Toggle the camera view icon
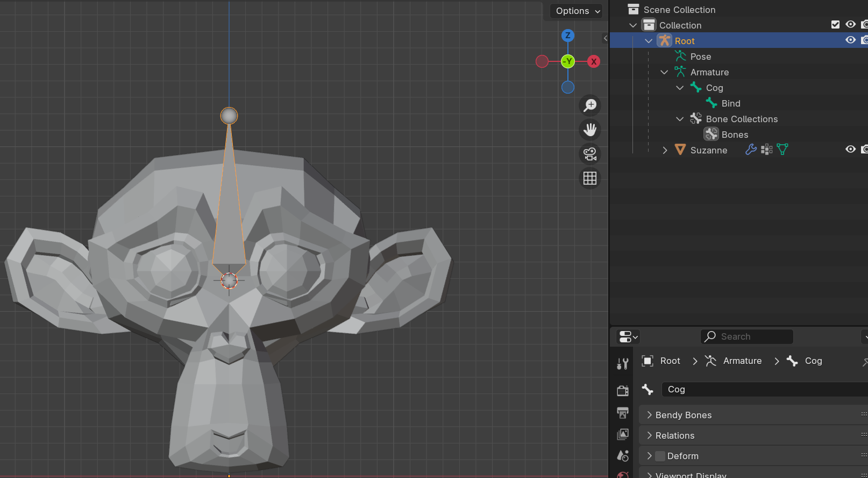The image size is (868, 478). 590,154
